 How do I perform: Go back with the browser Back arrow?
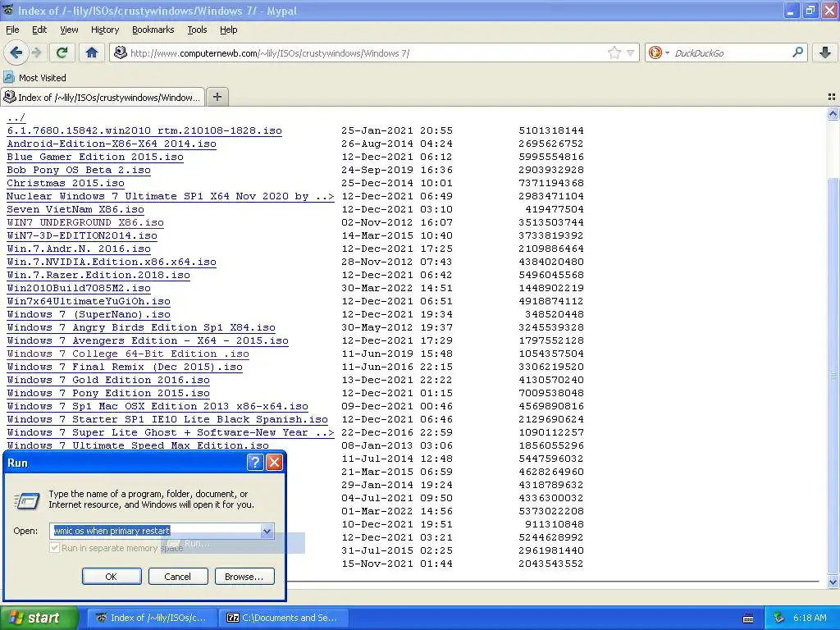pos(16,52)
